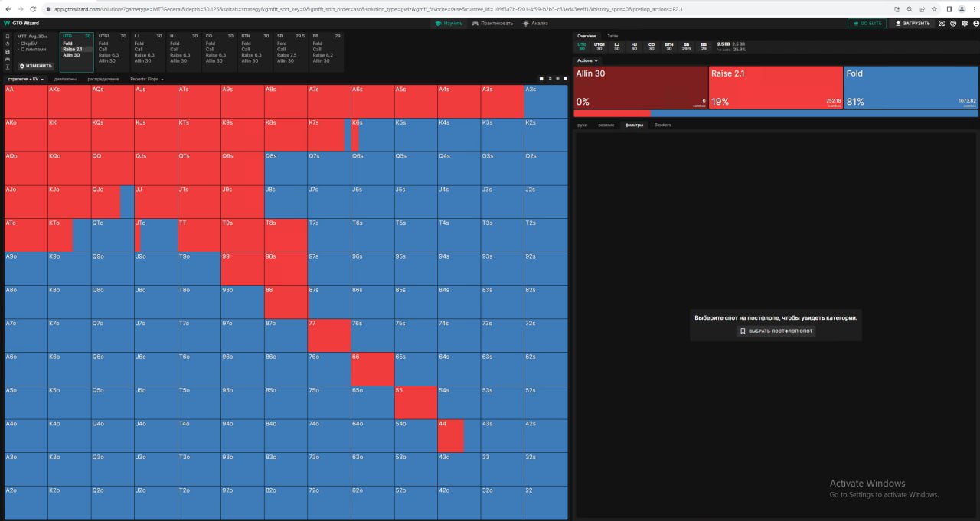The image size is (980, 521).
Task: Open the help question mark icon
Action: point(953,24)
